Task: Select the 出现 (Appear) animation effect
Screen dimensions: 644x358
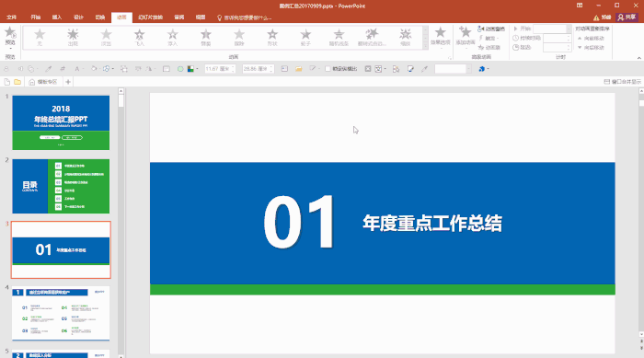Action: coord(73,37)
